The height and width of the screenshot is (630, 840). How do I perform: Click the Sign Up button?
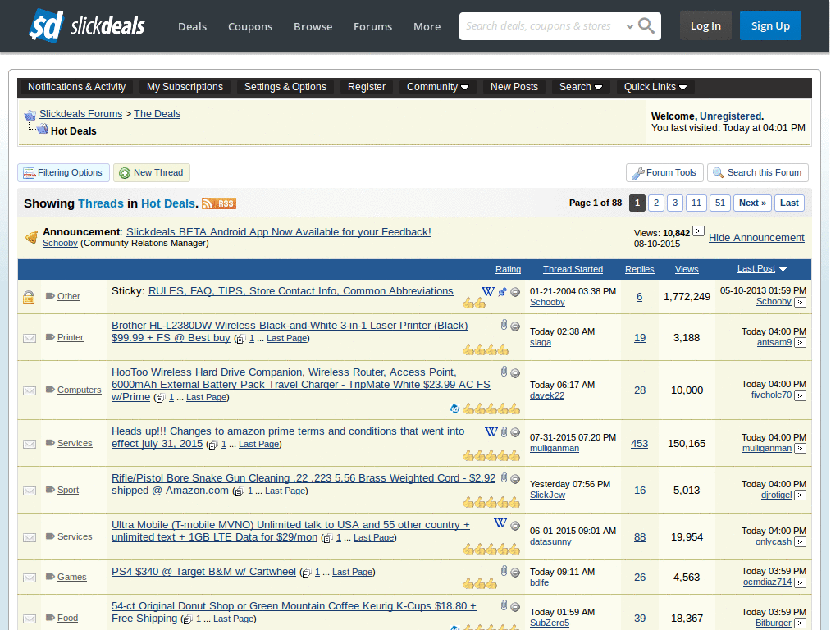[769, 25]
